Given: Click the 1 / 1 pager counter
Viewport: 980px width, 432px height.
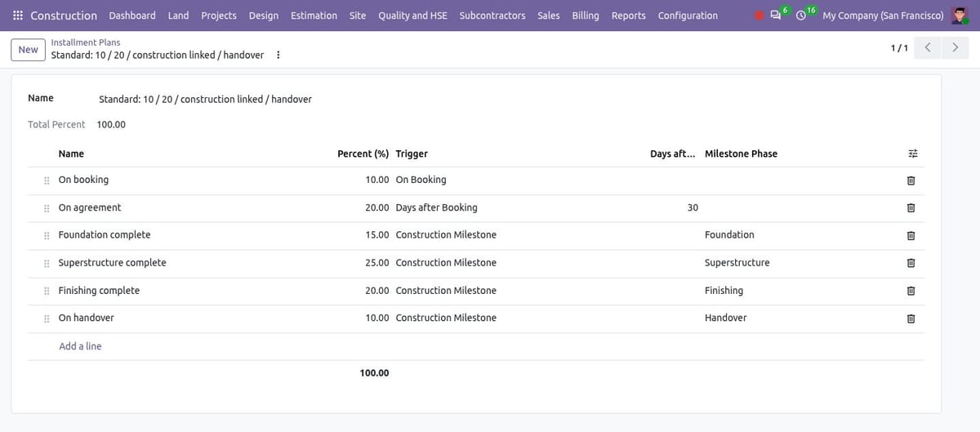Looking at the screenshot, I should pos(898,48).
